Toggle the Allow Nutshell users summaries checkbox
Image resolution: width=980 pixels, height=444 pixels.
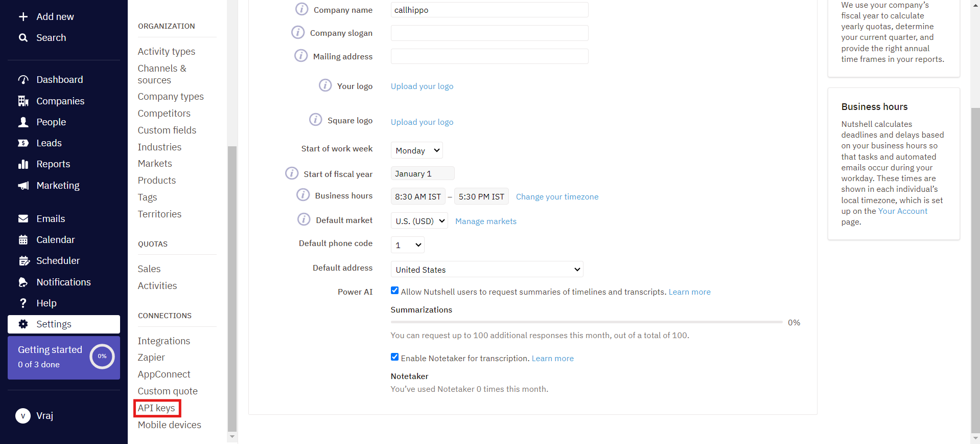pyautogui.click(x=394, y=291)
